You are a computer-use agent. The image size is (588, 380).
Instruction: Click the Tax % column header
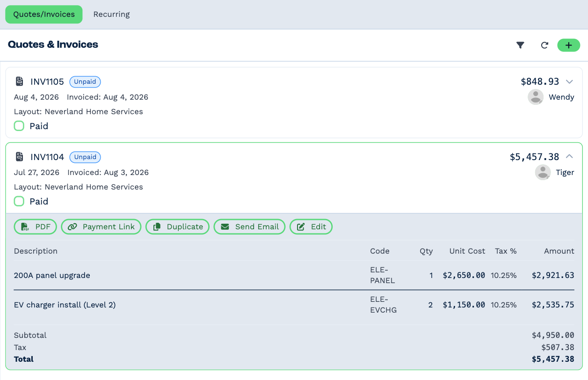pyautogui.click(x=506, y=251)
